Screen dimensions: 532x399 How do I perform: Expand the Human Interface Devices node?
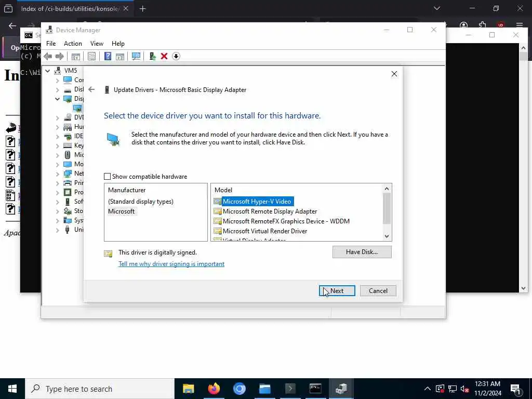click(x=57, y=127)
